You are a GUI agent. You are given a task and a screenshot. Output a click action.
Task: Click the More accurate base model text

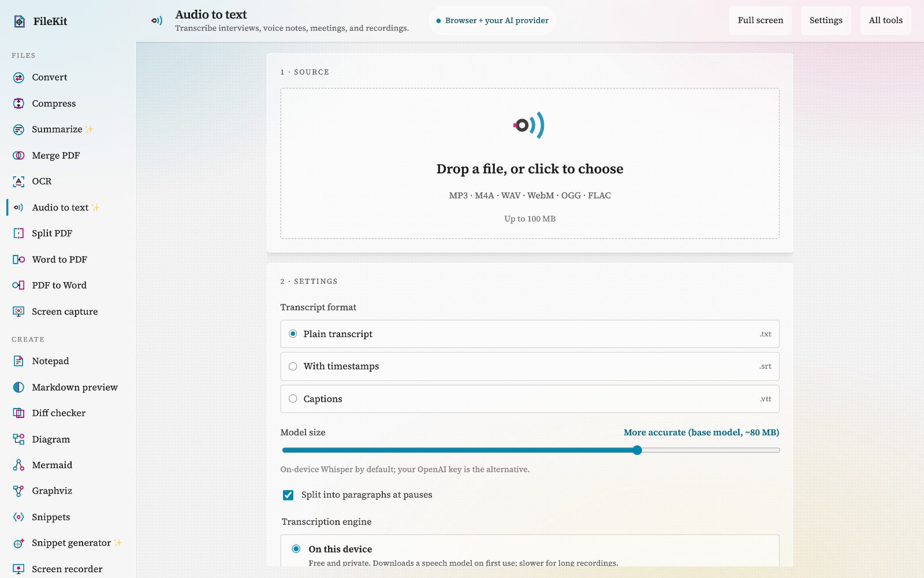701,432
